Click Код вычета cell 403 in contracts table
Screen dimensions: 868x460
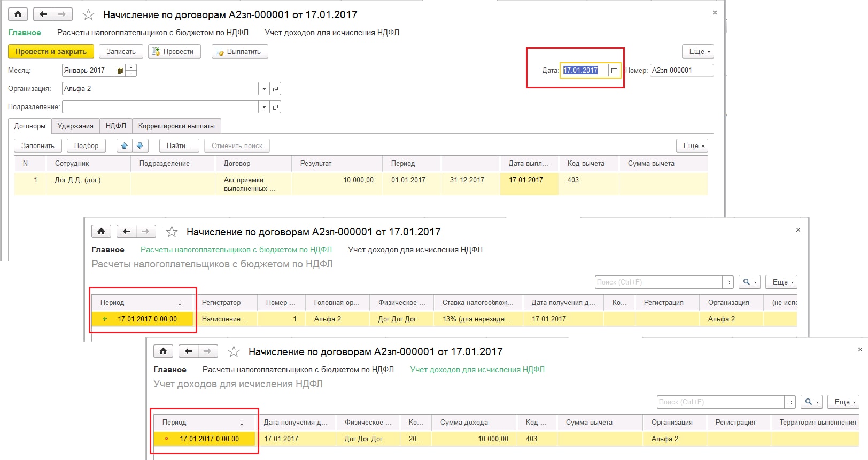589,184
